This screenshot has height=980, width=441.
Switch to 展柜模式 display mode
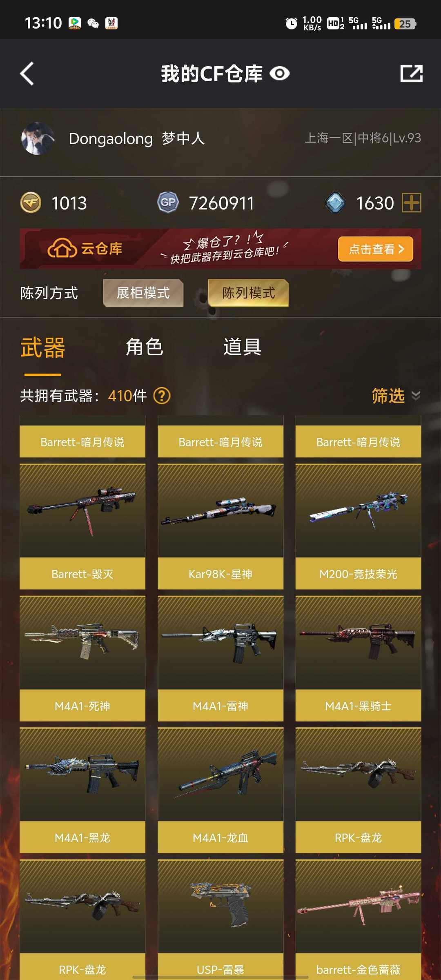[143, 293]
